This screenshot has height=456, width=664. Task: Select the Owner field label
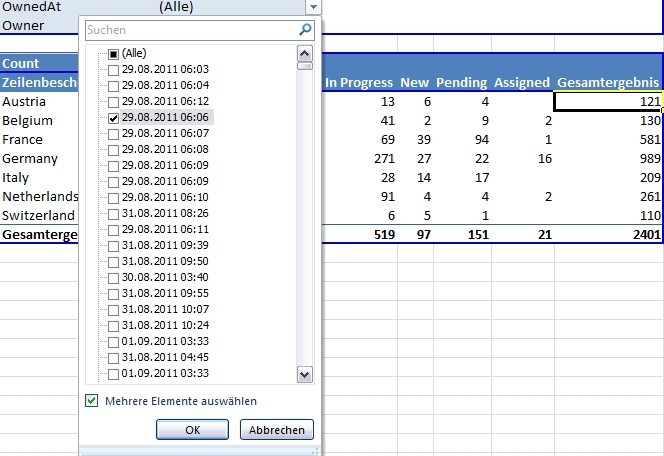pyautogui.click(x=23, y=25)
